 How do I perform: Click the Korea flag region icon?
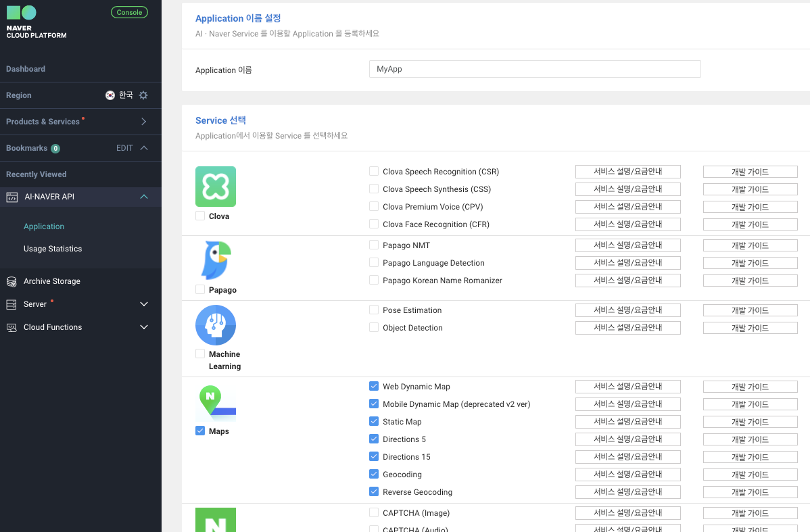110,95
